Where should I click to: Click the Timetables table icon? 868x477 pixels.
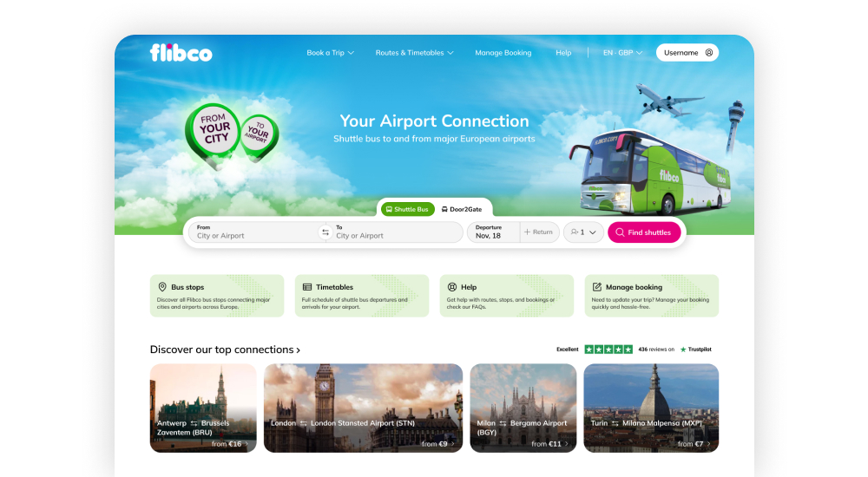pyautogui.click(x=307, y=287)
